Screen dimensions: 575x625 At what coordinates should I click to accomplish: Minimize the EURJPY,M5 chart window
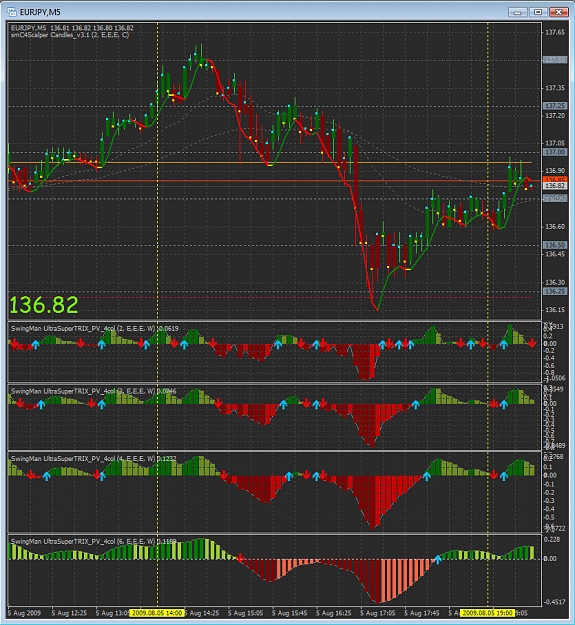point(518,12)
